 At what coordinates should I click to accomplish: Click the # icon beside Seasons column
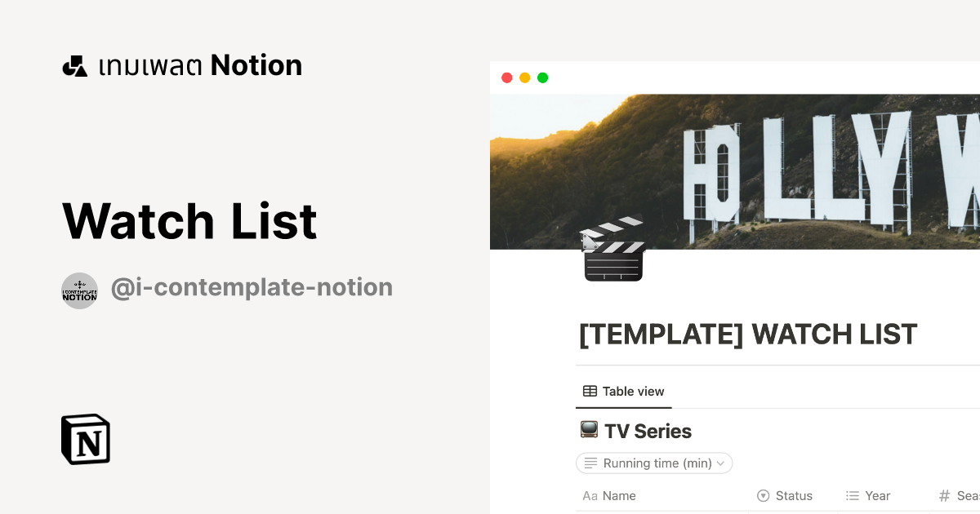(x=946, y=495)
